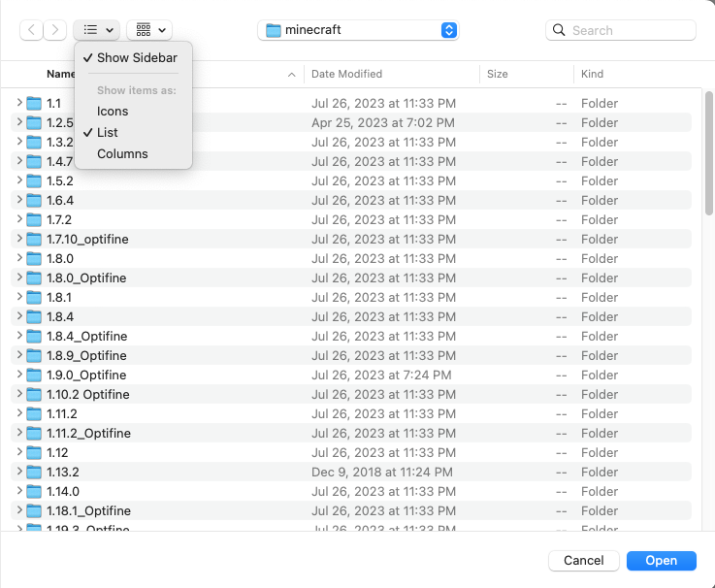
Task: Click the Open button
Action: click(x=662, y=561)
